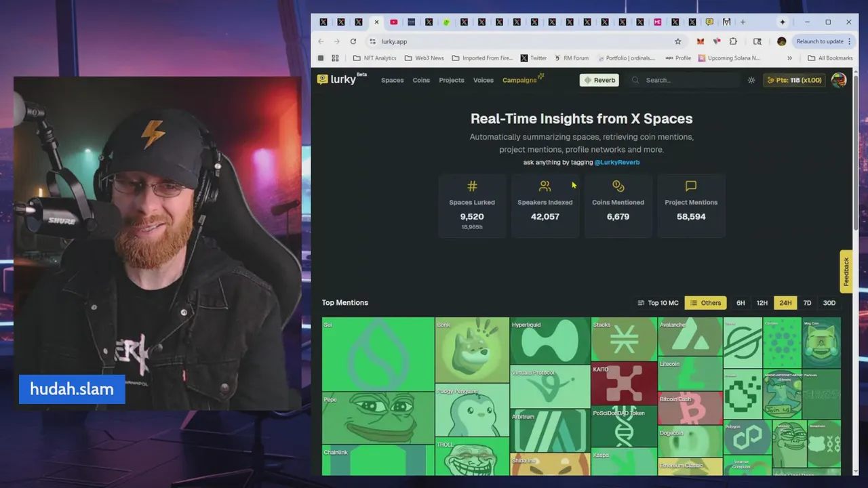Switch to the Top 10 MC filter
868x488 pixels.
658,303
